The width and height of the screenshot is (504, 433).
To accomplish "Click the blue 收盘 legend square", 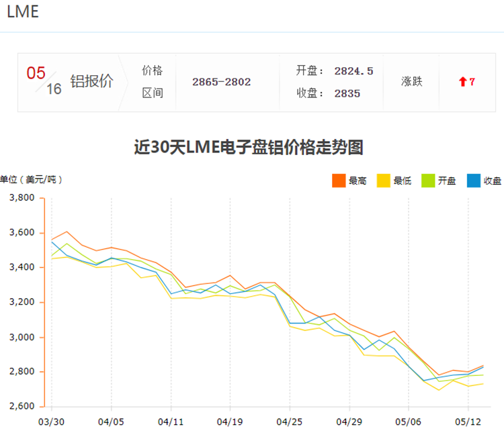I will click(473, 180).
